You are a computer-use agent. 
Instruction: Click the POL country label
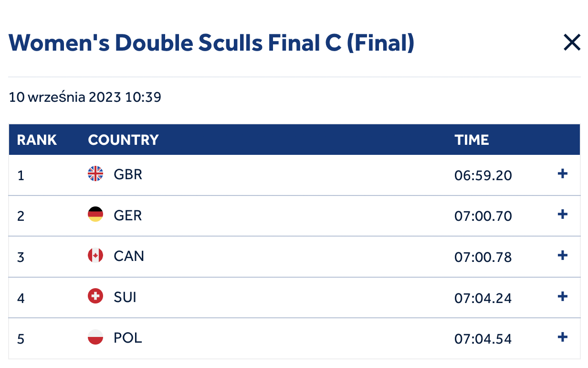tap(128, 338)
